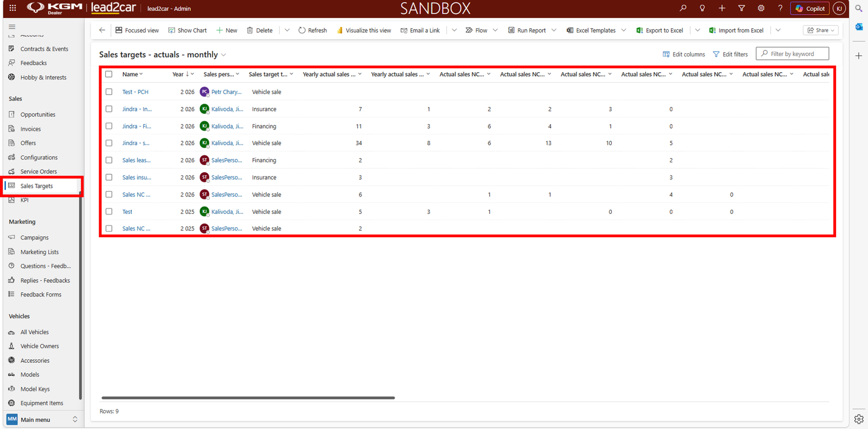Open the Petr Chary... salesperson link
The height and width of the screenshot is (429, 868).
tap(226, 92)
